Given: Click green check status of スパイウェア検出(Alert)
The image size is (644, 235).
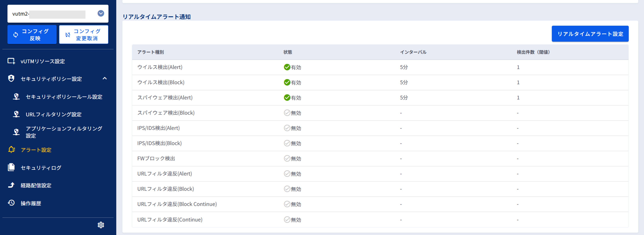Looking at the screenshot, I should 287,98.
